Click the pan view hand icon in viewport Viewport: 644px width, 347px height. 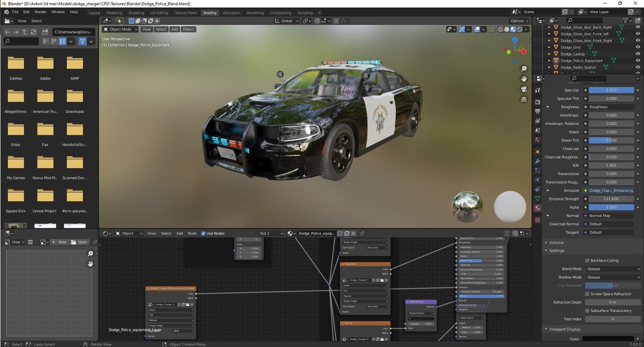tap(524, 79)
